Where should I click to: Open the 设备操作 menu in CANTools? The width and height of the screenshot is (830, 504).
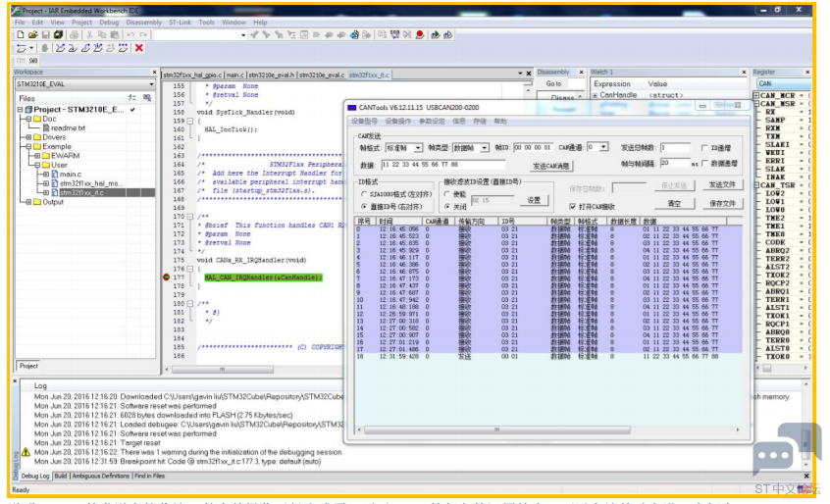(398, 122)
